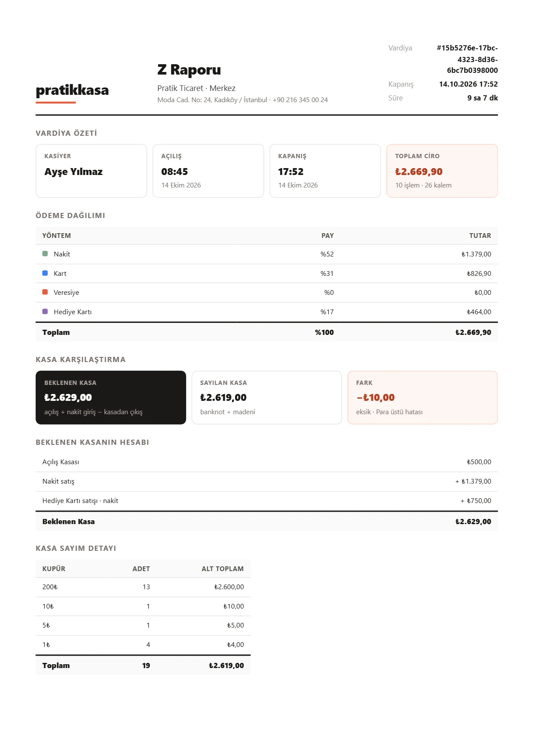Click the "Nakit satış" row label

click(58, 481)
